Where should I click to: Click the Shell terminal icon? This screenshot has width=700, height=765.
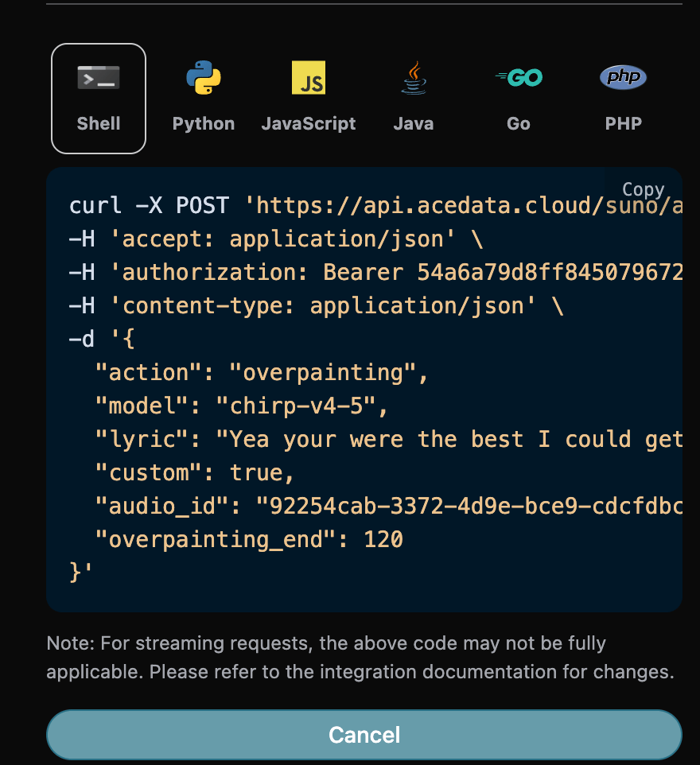point(99,78)
